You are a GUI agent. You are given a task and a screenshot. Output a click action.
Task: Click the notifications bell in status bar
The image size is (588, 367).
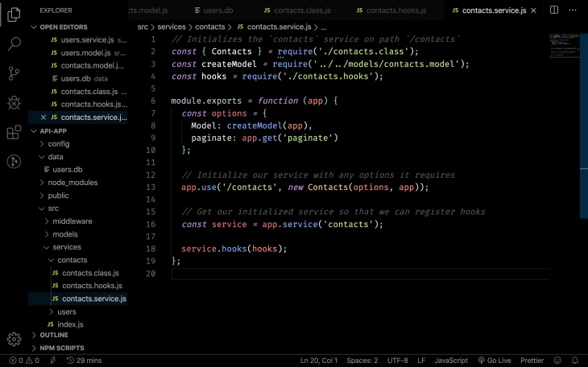tap(575, 361)
